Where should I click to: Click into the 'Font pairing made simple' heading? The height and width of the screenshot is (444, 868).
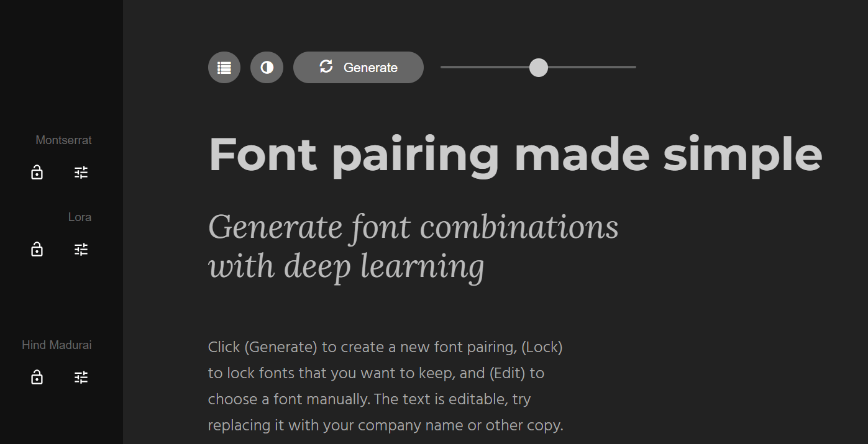point(515,154)
